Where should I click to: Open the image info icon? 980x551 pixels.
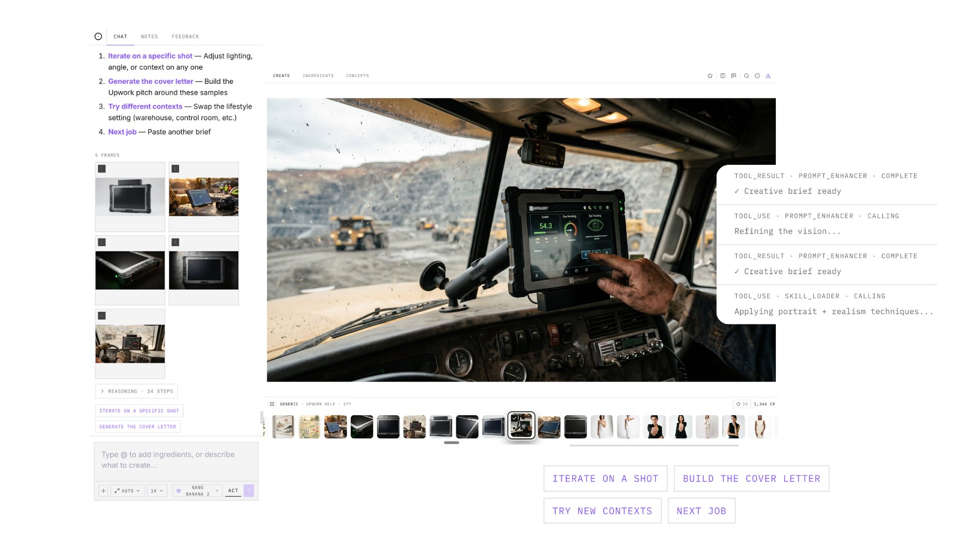click(757, 76)
